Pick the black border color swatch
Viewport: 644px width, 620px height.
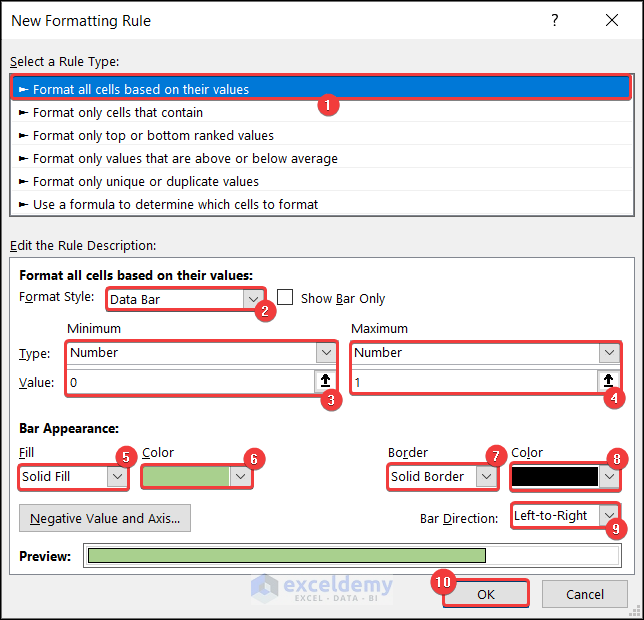click(555, 477)
